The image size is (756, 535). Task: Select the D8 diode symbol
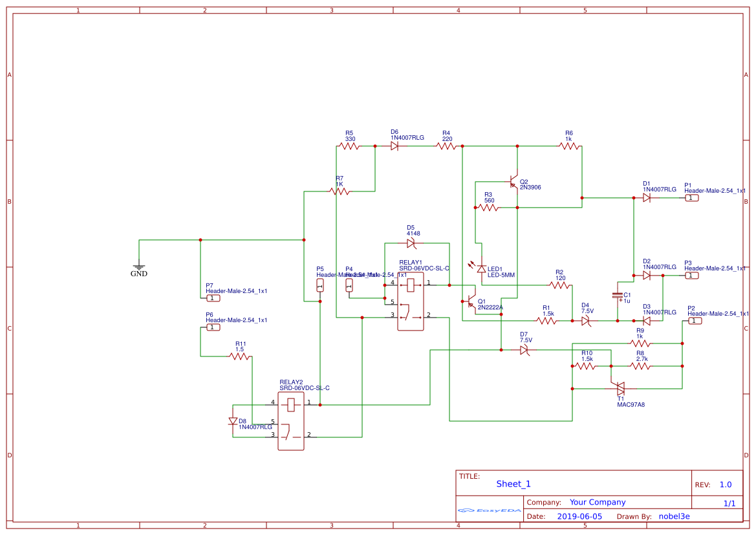click(x=233, y=421)
